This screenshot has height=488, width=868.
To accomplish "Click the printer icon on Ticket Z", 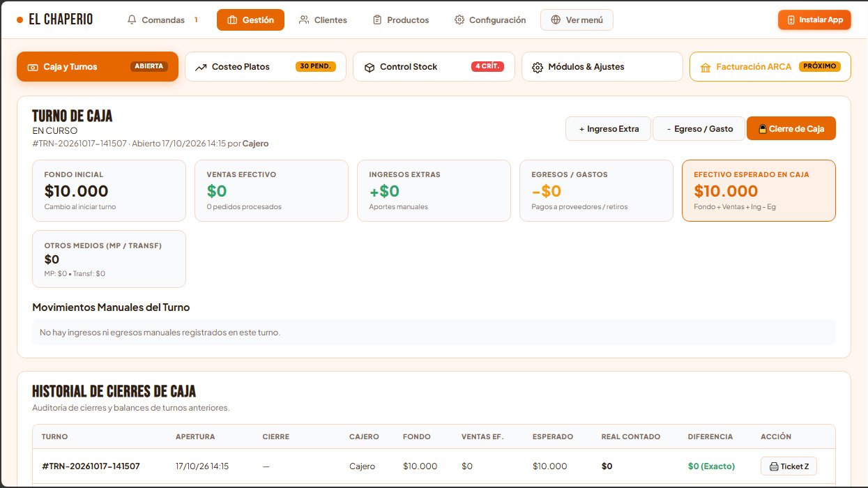I will pos(774,466).
